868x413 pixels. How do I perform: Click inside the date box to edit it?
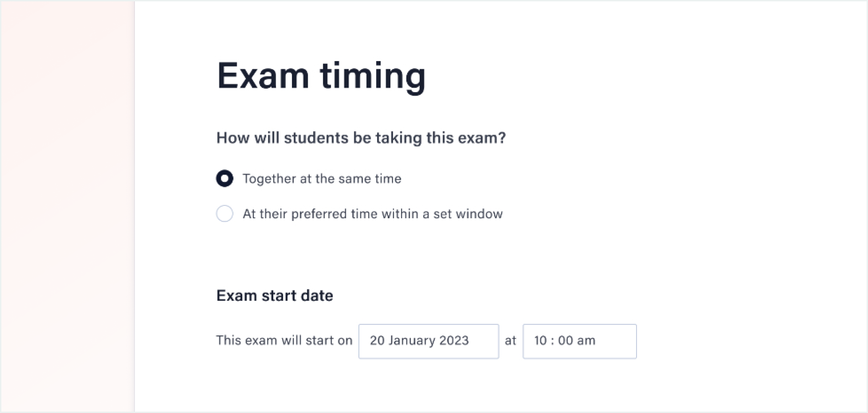[x=428, y=341]
